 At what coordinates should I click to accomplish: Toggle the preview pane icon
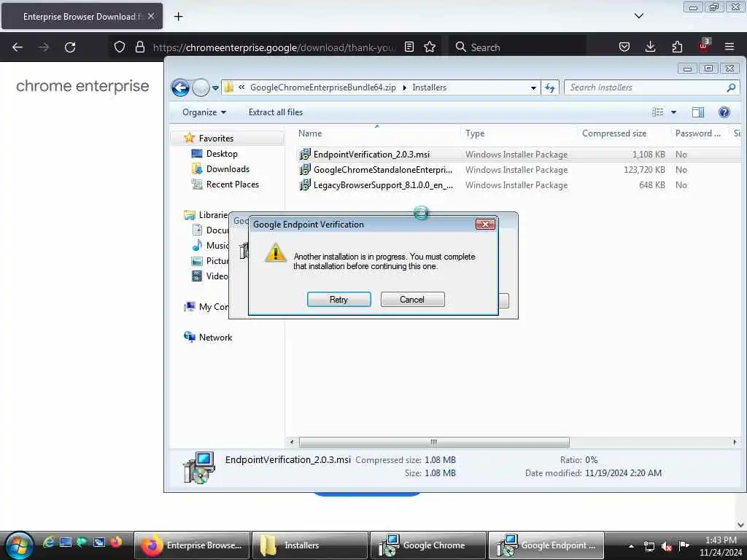[698, 112]
